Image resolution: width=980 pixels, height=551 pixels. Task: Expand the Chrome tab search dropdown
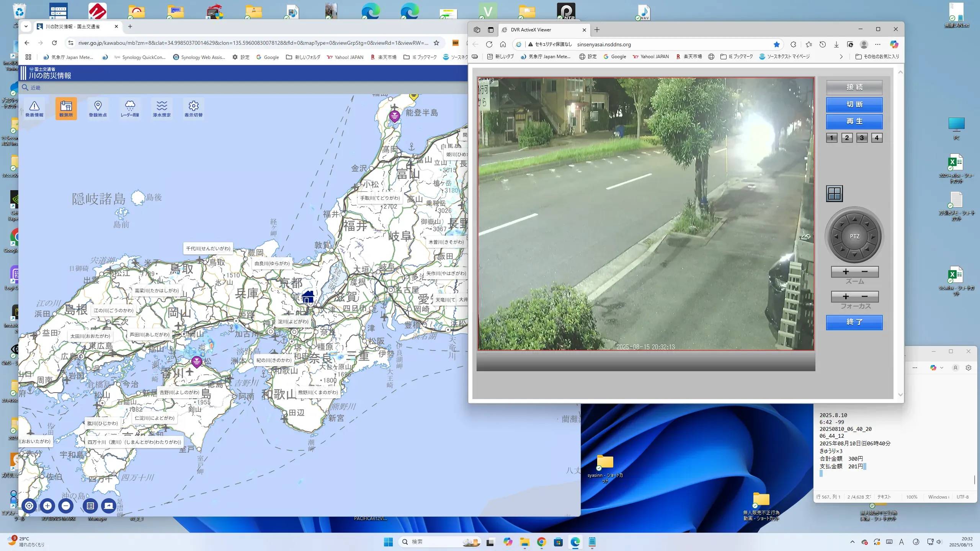pos(26,26)
